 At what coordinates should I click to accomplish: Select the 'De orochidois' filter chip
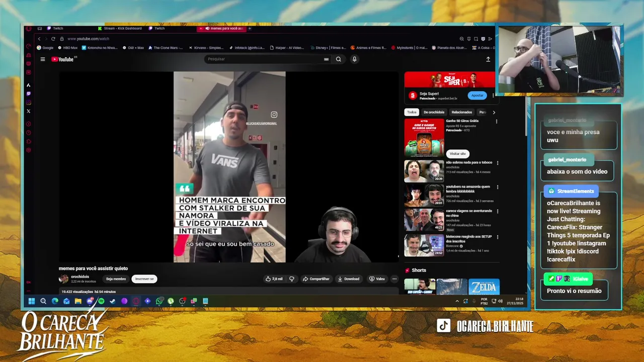tap(434, 112)
